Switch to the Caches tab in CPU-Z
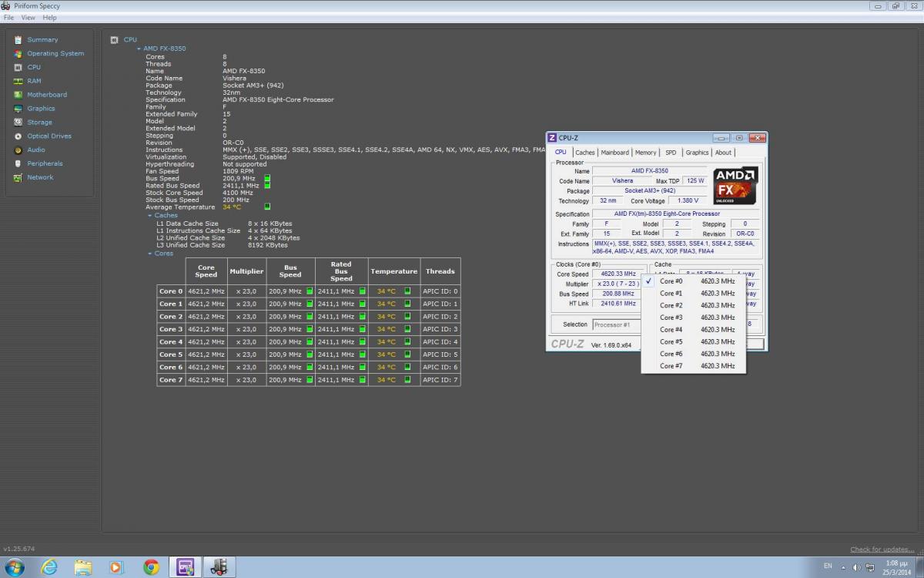The image size is (924, 578). (x=585, y=153)
